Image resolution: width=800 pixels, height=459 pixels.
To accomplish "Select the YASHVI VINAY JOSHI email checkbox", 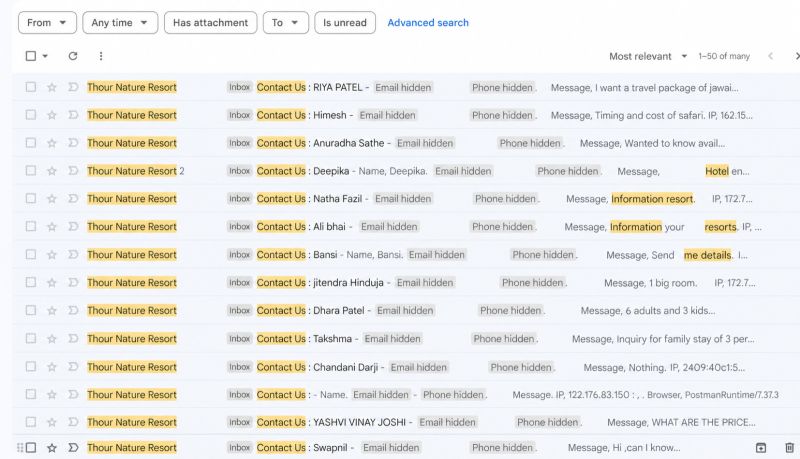I will tap(31, 422).
